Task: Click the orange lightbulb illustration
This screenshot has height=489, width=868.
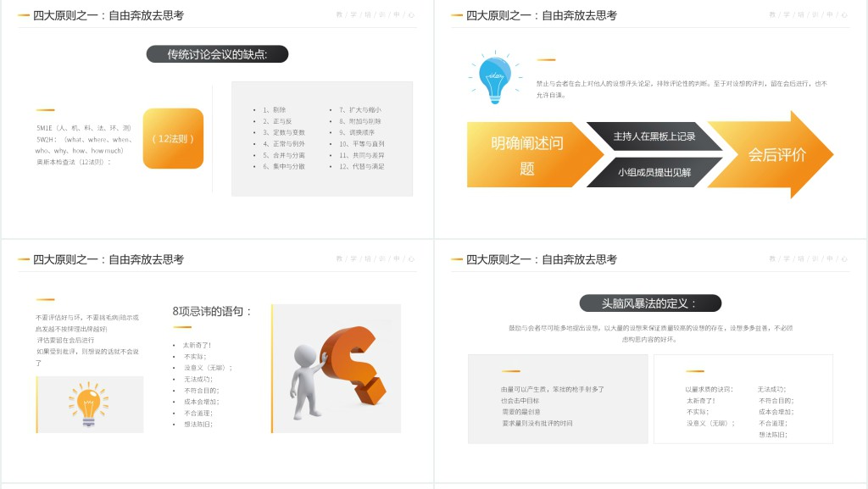Action: tap(88, 404)
